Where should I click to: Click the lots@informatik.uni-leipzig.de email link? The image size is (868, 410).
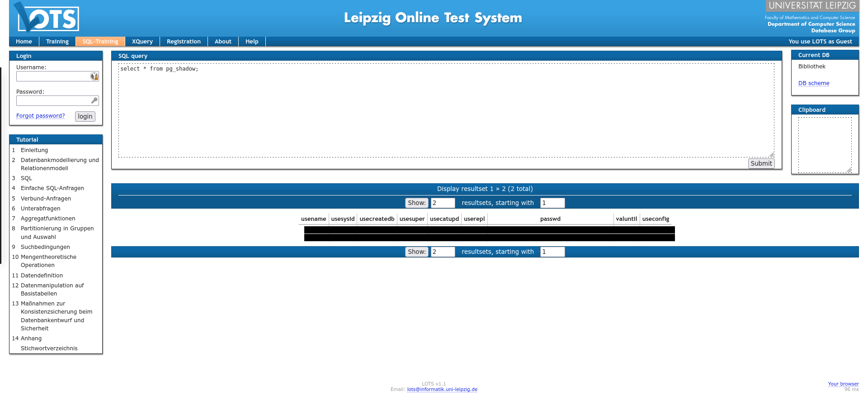[442, 390]
